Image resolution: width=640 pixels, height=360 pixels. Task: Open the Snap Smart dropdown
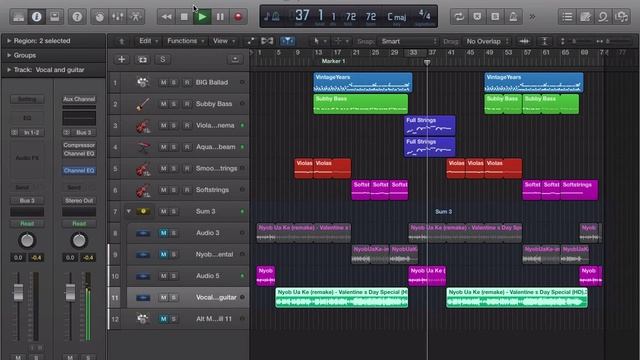[x=409, y=41]
